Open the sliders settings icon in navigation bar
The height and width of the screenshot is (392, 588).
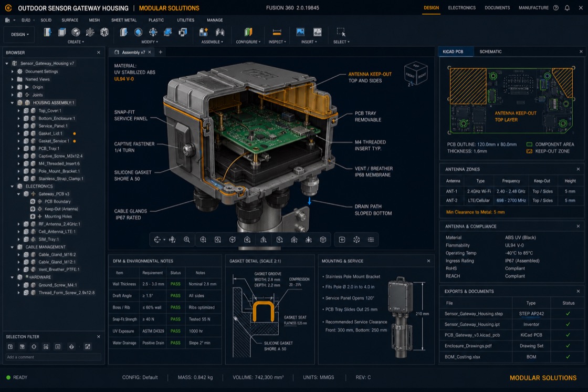(x=371, y=240)
